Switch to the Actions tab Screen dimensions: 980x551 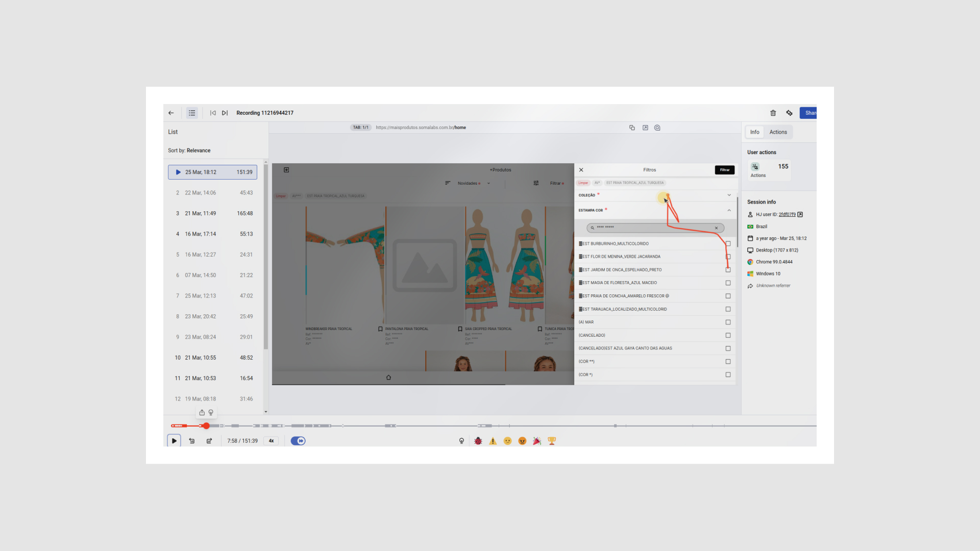(778, 132)
